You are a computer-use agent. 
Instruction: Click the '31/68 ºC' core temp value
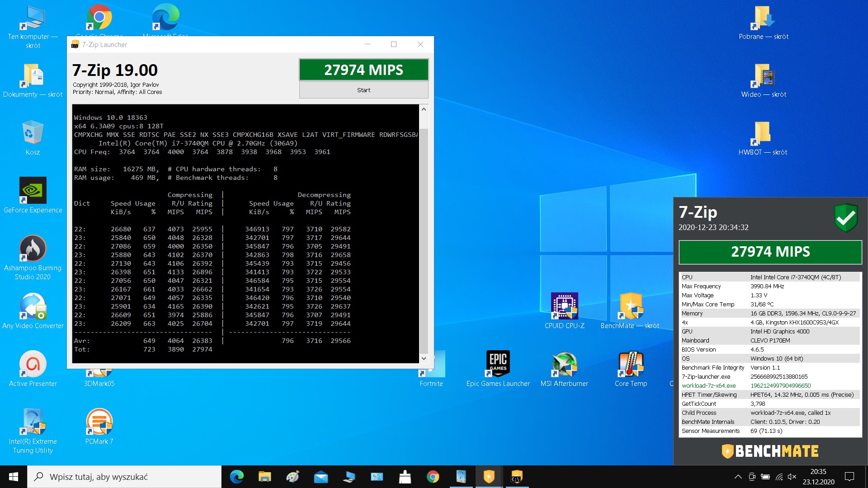(762, 305)
